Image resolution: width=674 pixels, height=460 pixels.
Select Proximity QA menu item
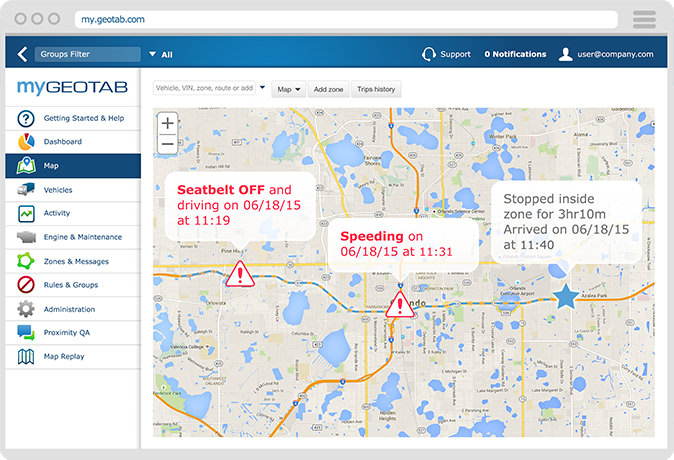click(x=73, y=332)
